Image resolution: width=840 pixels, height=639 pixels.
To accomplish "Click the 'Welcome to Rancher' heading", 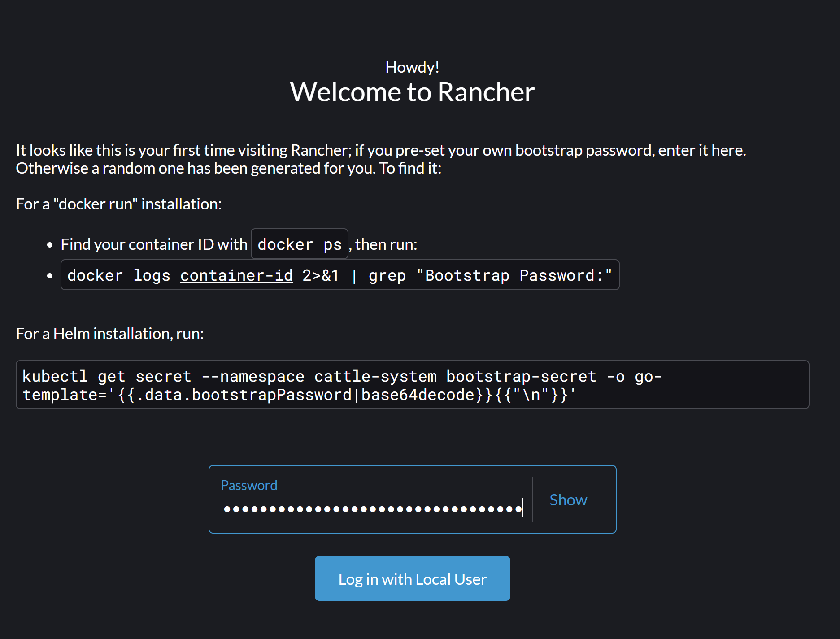I will (412, 92).
